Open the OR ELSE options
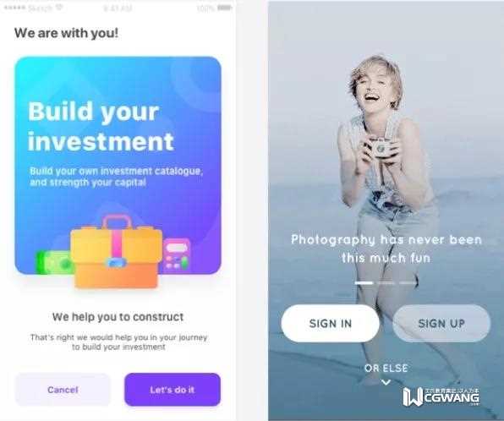The image size is (504, 421). point(386,368)
